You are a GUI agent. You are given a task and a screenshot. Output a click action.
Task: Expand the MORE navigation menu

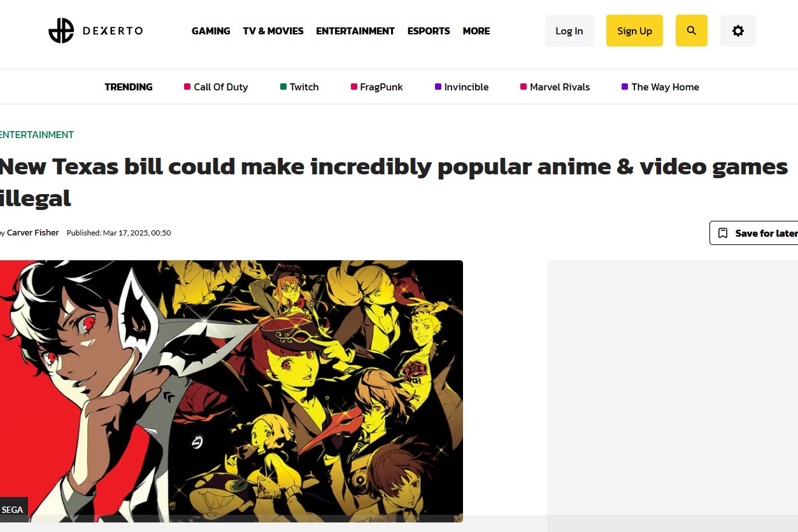pos(476,31)
